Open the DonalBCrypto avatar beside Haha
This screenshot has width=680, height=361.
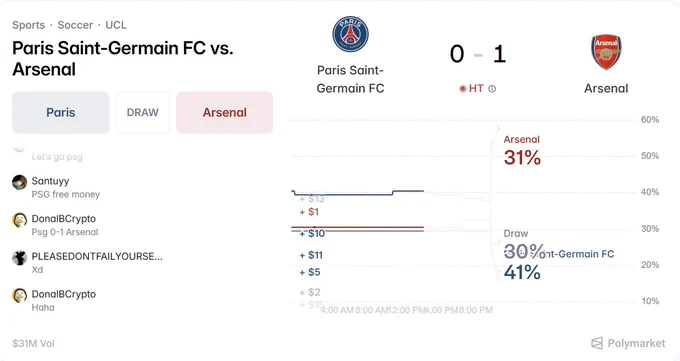(x=20, y=295)
